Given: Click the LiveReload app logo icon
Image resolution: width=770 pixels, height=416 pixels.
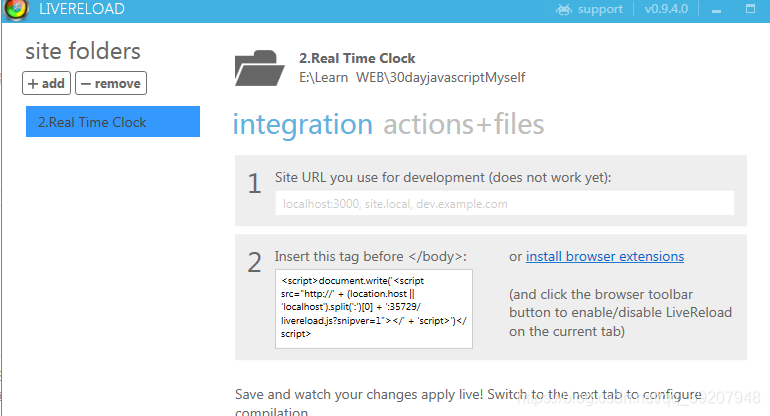Looking at the screenshot, I should [x=16, y=9].
